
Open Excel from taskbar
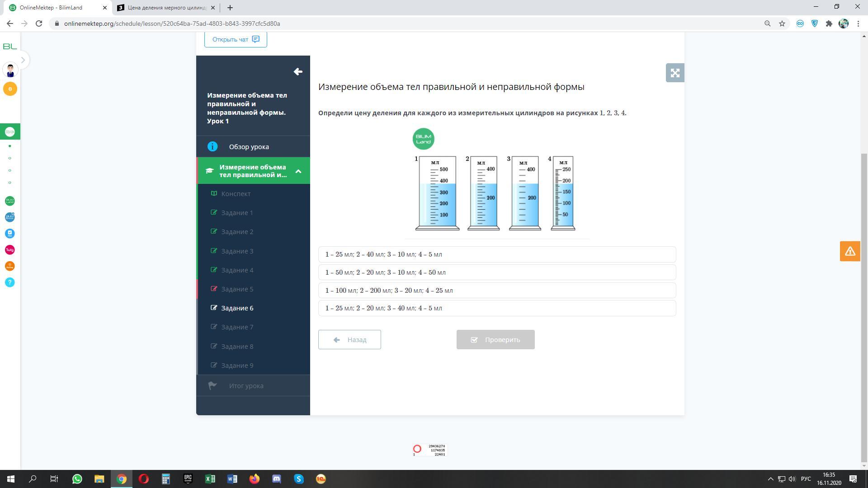[210, 479]
